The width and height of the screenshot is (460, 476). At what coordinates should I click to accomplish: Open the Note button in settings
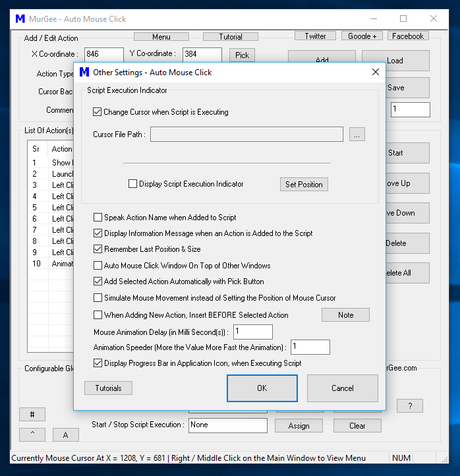click(345, 314)
